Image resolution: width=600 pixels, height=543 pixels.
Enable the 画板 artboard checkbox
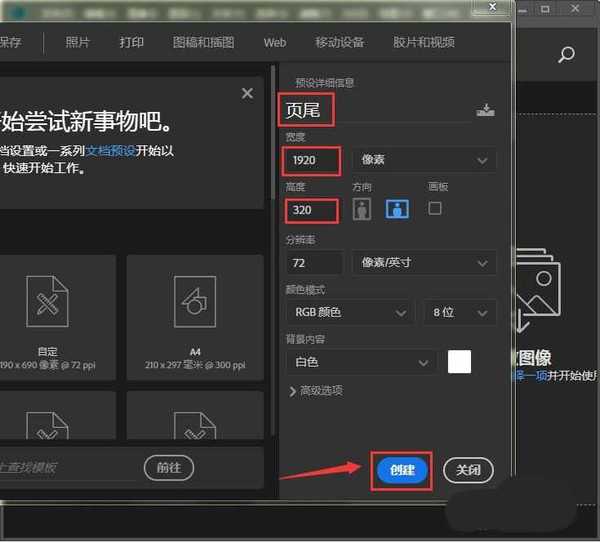(434, 208)
